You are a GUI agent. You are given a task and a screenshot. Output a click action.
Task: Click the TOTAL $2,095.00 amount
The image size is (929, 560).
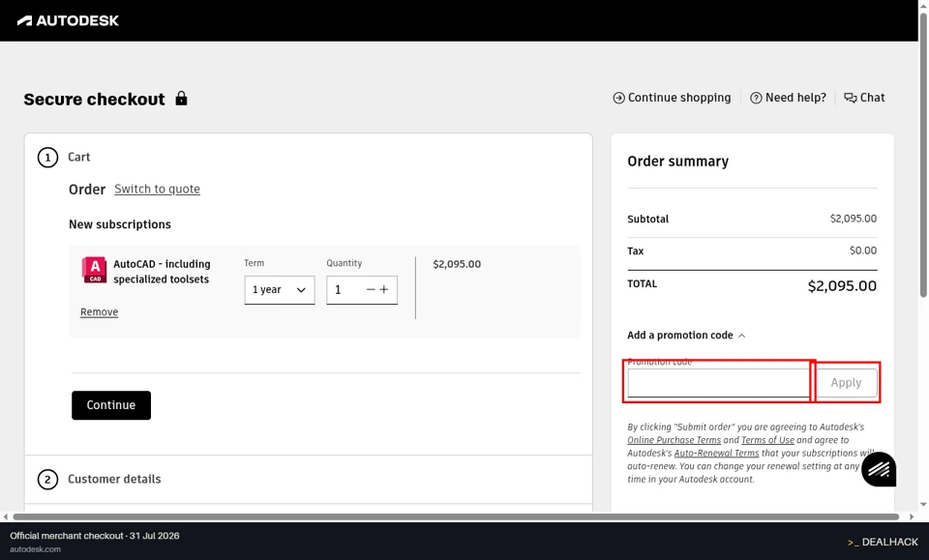842,286
